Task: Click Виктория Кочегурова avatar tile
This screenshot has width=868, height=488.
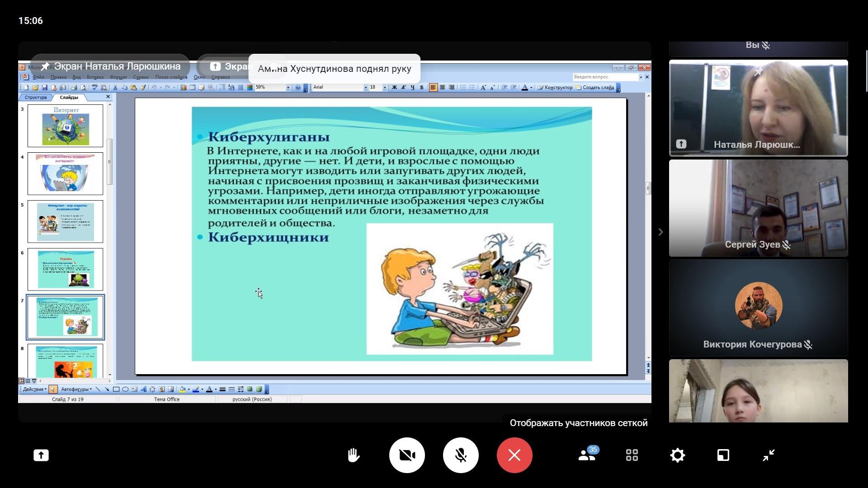Action: click(x=758, y=306)
